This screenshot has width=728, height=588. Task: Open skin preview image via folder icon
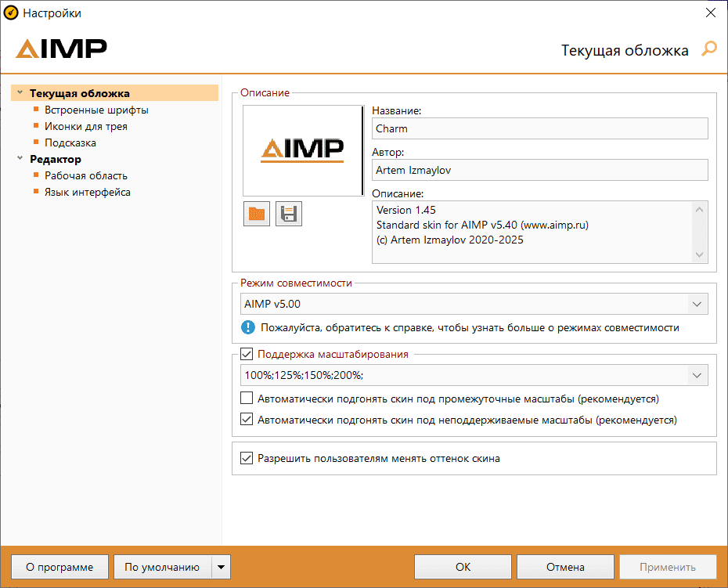pyautogui.click(x=256, y=214)
